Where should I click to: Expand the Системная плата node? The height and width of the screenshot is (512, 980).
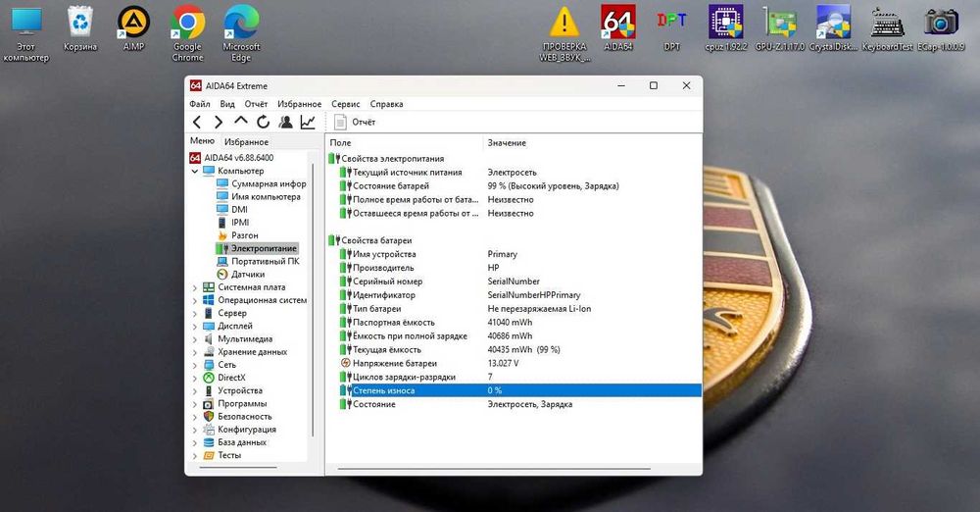pyautogui.click(x=194, y=288)
